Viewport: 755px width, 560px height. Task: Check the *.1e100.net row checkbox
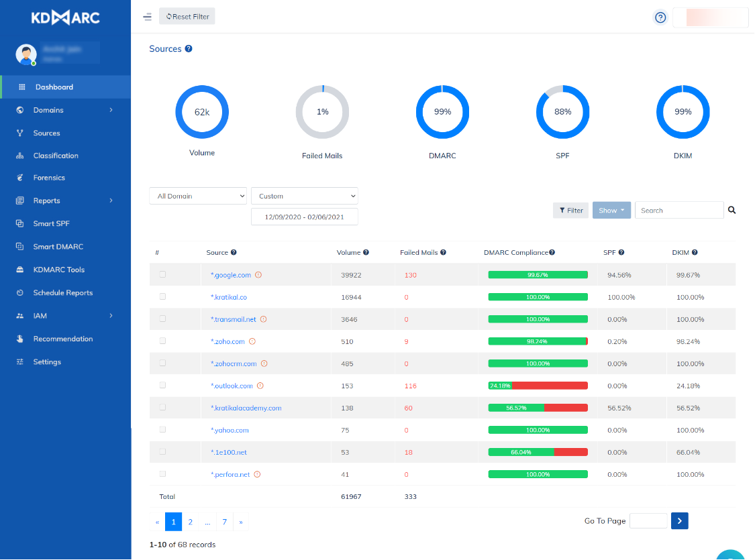[163, 452]
